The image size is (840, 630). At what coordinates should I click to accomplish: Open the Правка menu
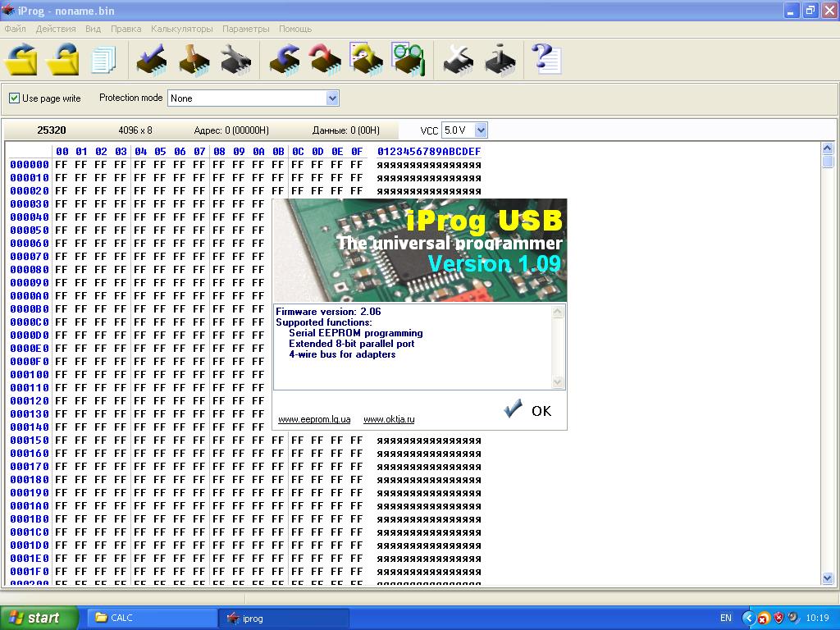pos(126,29)
